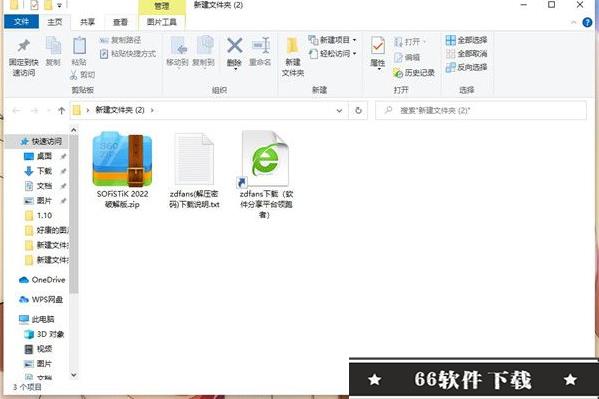Open Documents (文档) under Quick access

coord(44,186)
